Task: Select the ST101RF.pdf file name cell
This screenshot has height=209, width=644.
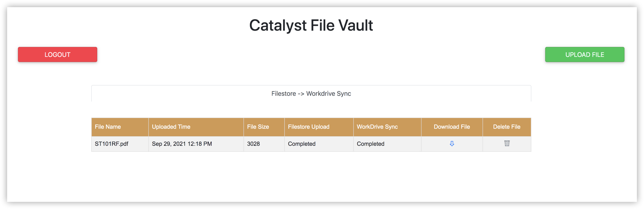Action: [111, 144]
